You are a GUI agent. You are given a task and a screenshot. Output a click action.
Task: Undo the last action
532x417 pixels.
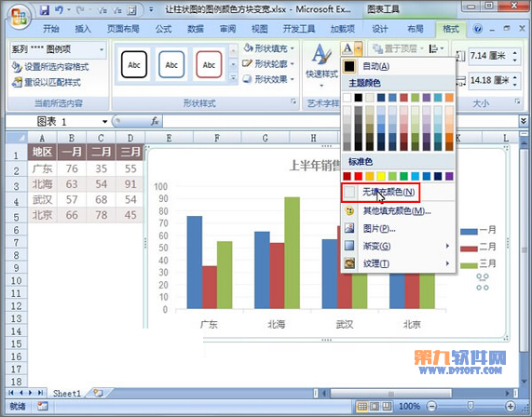point(59,10)
